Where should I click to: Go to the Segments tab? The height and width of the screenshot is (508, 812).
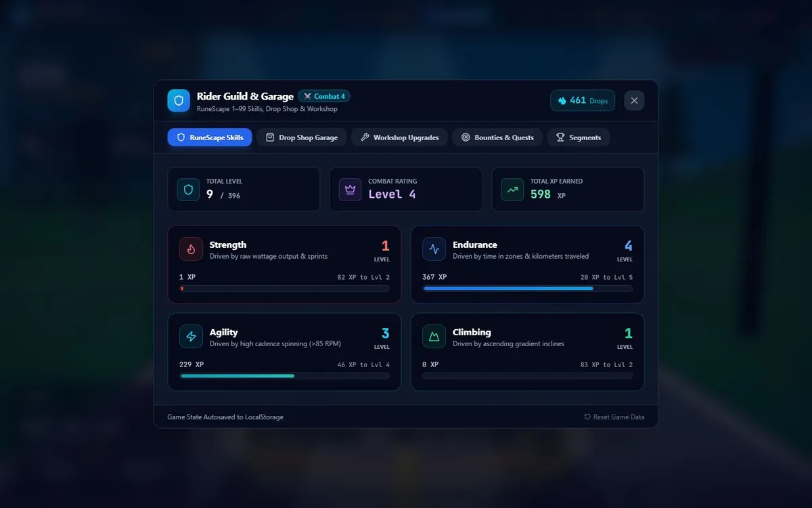point(579,137)
